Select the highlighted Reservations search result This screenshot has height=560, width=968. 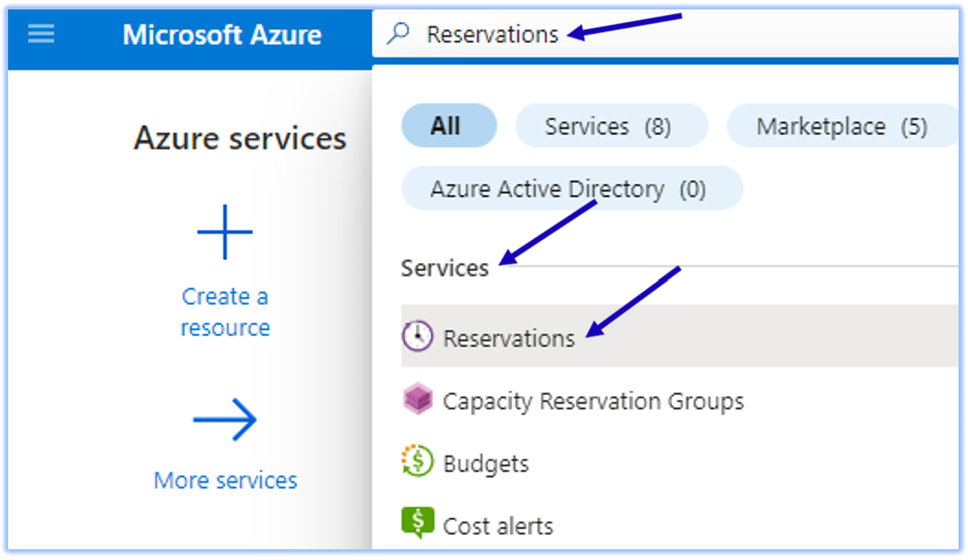pos(509,338)
